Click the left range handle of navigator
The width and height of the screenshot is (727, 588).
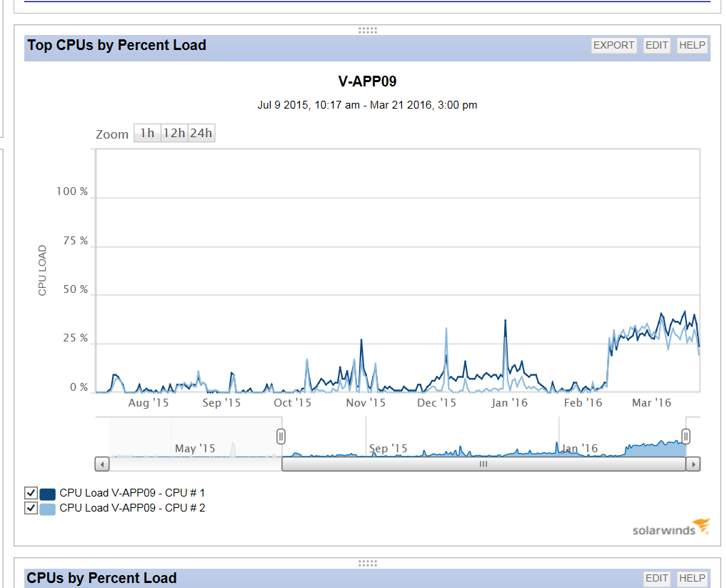pos(281,437)
